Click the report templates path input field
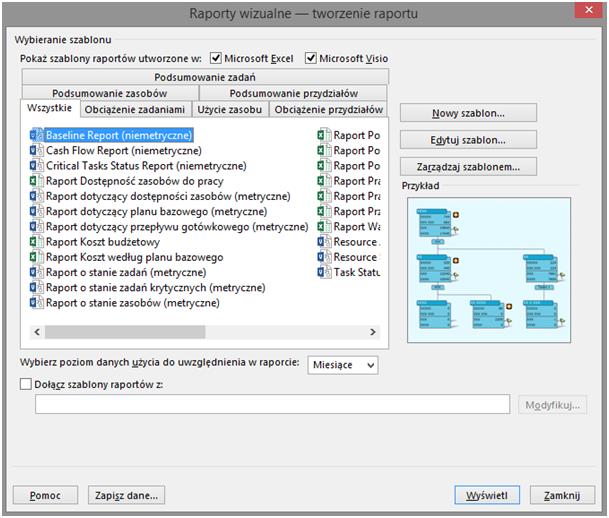The image size is (609, 518). pyautogui.click(x=272, y=404)
